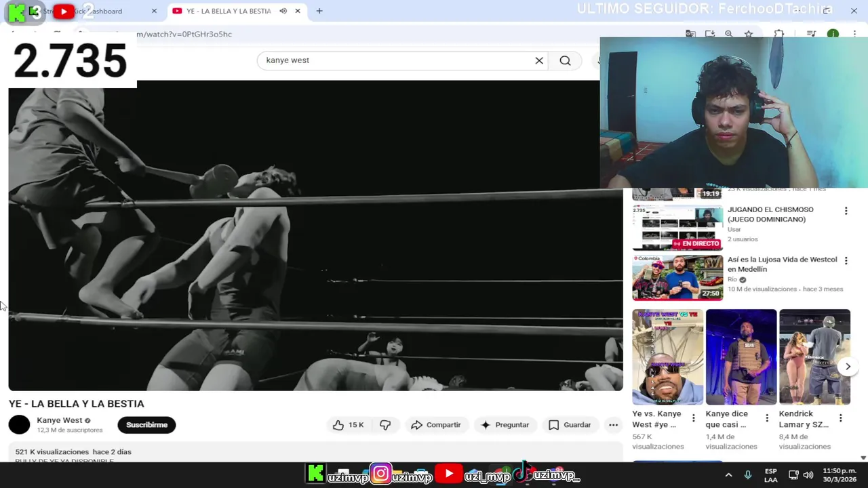The height and width of the screenshot is (488, 868).
Task: Click the search magnifier button
Action: [565, 60]
